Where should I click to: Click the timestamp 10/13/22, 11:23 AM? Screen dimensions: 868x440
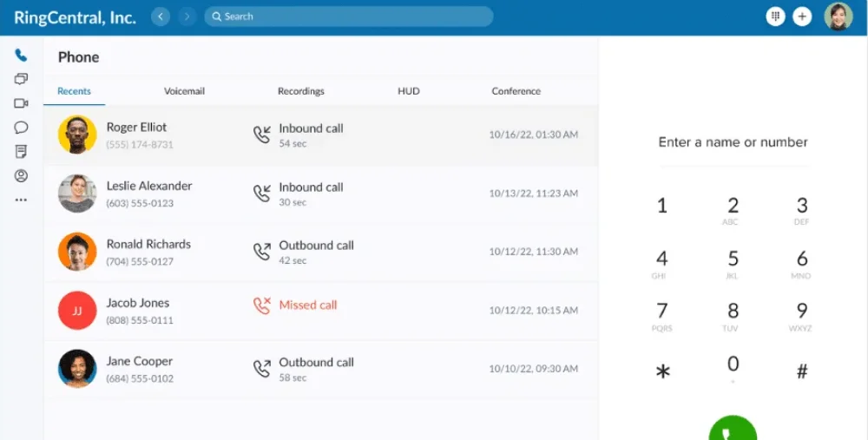coord(533,194)
